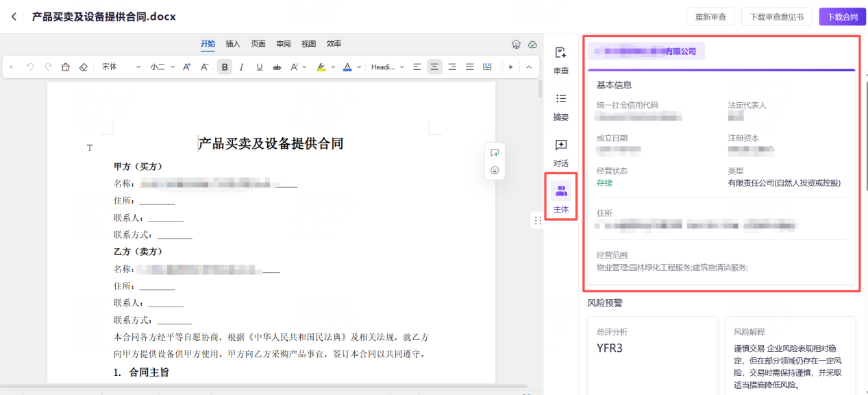Click the 下载合同 button

[x=842, y=17]
